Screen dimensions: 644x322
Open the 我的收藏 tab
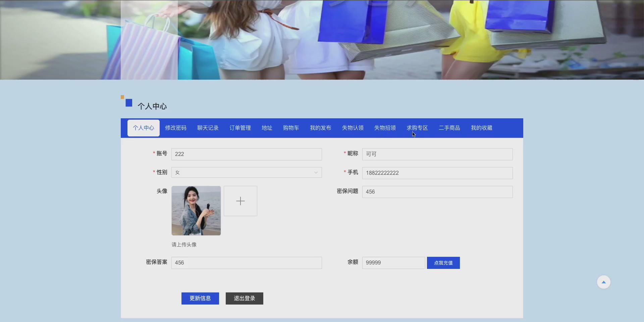pos(481,128)
